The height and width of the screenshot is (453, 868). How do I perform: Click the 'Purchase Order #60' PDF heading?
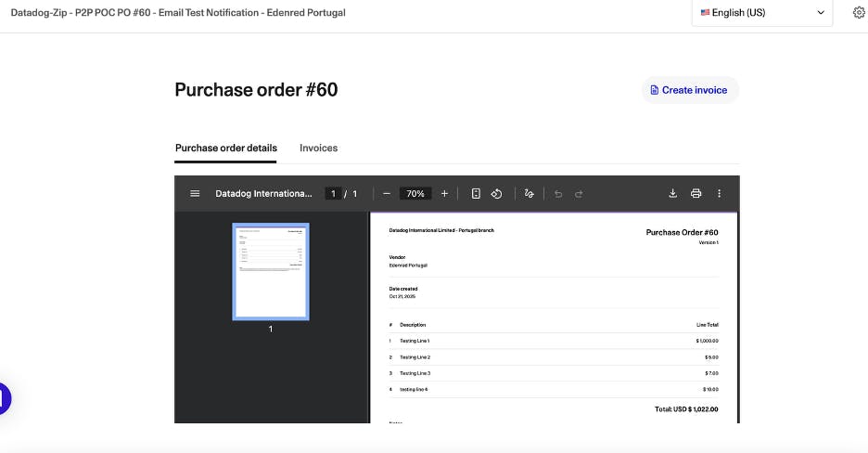coord(682,232)
